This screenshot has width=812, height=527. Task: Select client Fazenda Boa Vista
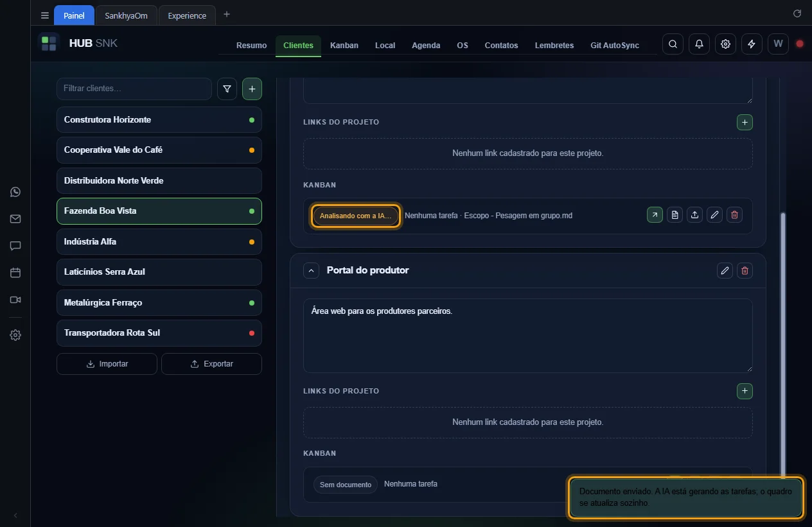tap(159, 211)
